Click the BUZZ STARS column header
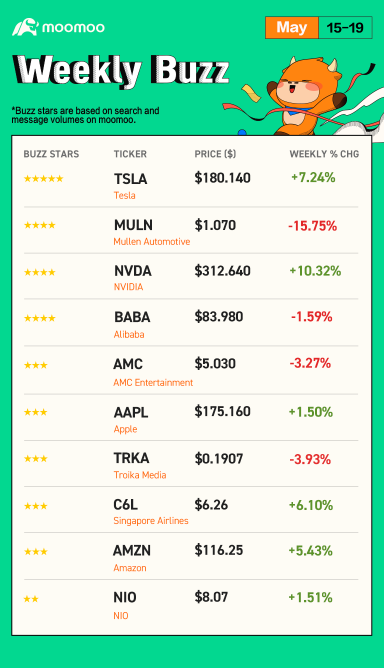 click(x=51, y=154)
